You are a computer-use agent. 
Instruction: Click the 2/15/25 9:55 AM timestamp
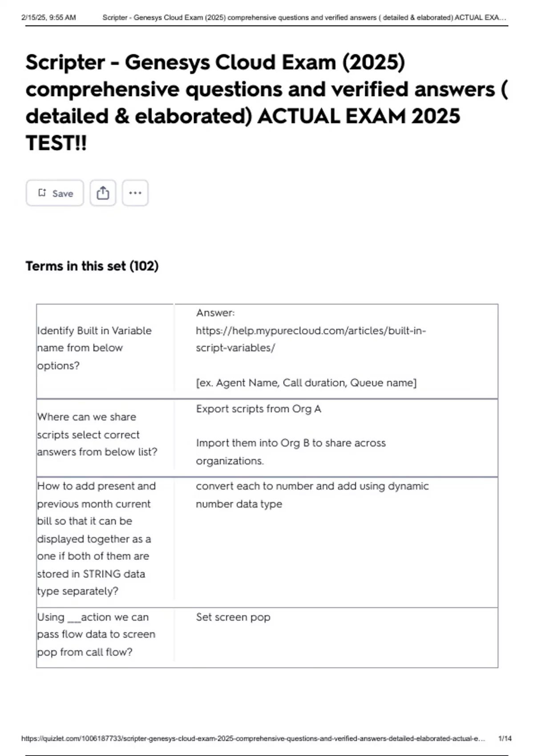pos(49,18)
